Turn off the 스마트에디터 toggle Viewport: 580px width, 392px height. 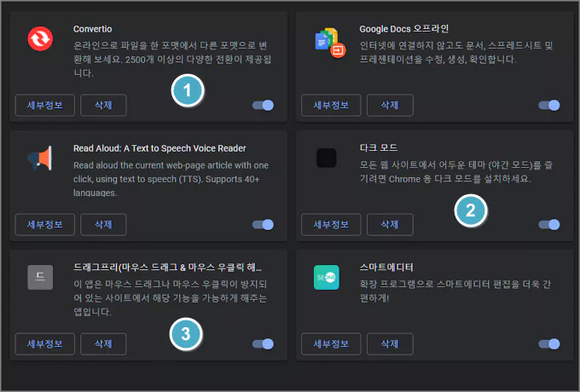click(549, 344)
